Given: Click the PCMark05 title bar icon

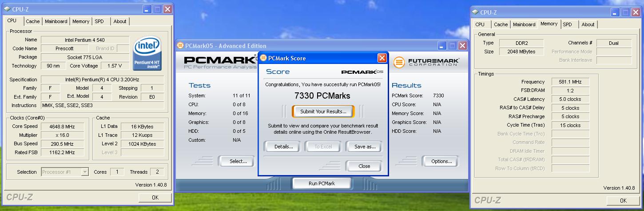Looking at the screenshot, I should pos(180,45).
